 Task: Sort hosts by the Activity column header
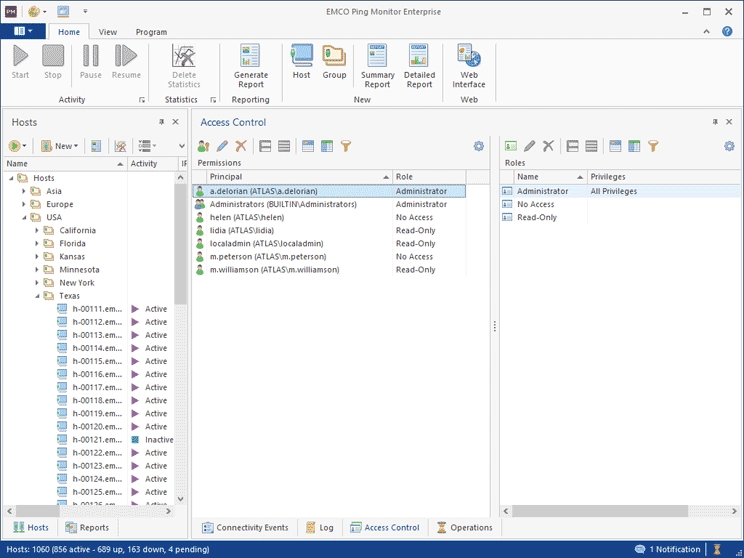151,164
